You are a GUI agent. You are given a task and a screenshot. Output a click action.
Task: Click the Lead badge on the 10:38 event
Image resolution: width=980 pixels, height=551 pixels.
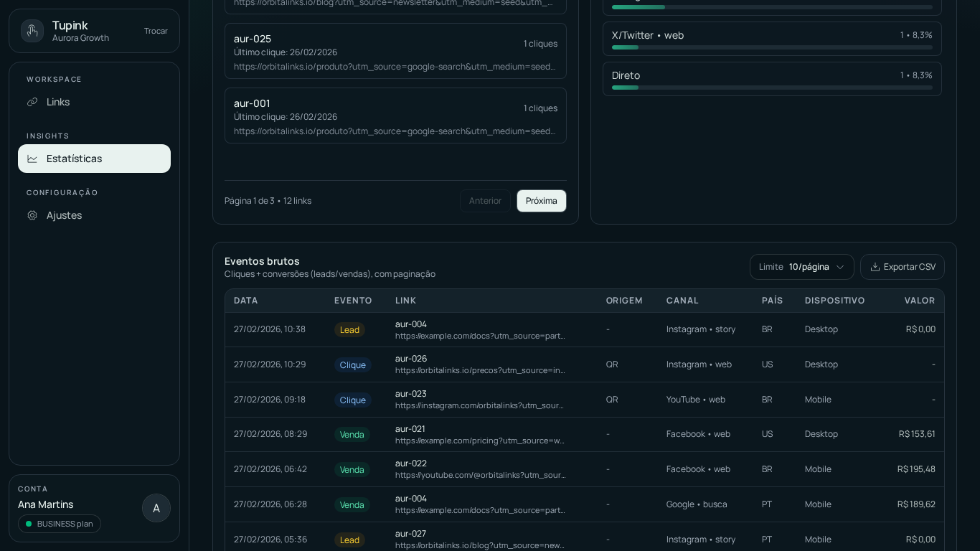pos(349,330)
